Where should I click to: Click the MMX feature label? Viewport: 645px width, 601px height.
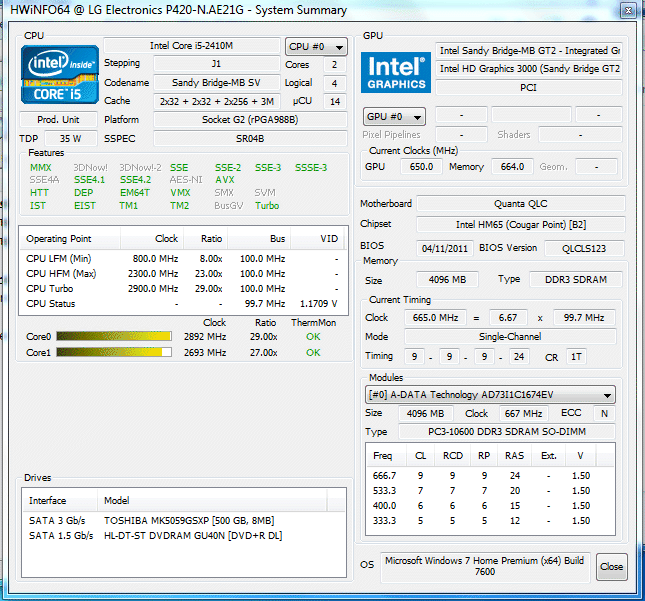pyautogui.click(x=41, y=168)
